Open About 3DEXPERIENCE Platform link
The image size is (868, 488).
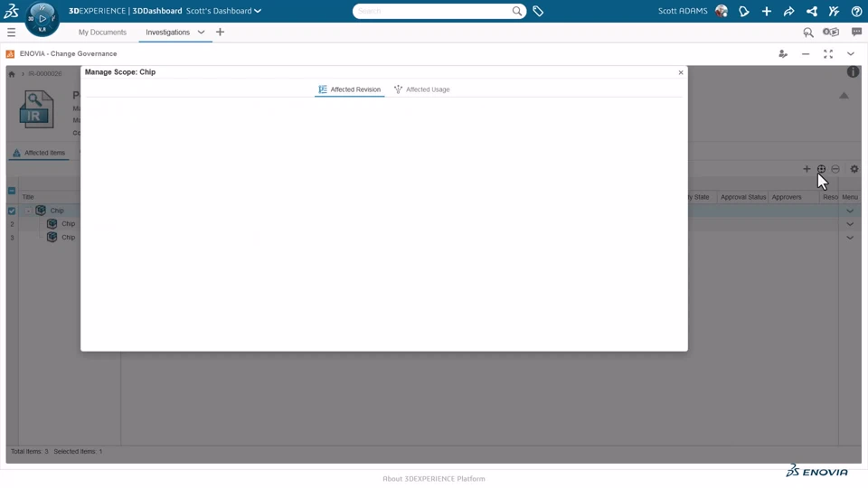(433, 479)
